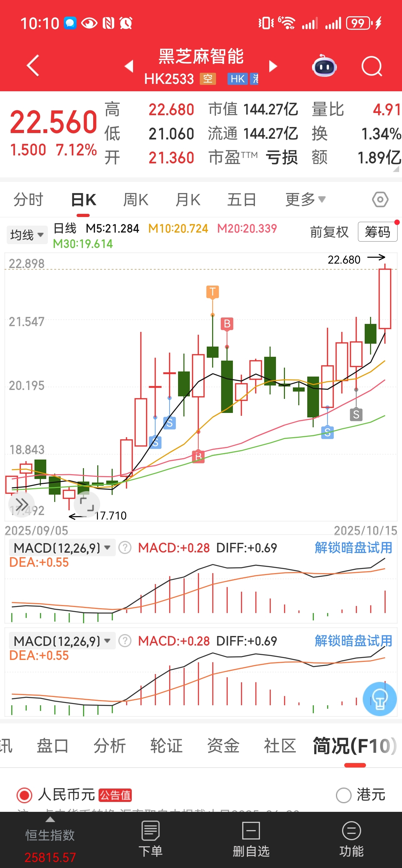Viewport: 402px width, 868px height.
Task: Tap 解锁暗盘试用 link in second MACD
Action: pos(354,640)
